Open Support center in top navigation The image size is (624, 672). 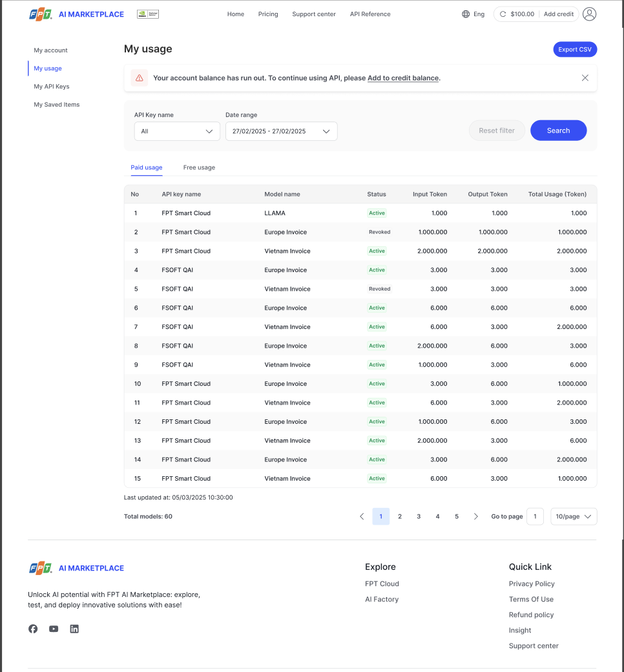314,14
